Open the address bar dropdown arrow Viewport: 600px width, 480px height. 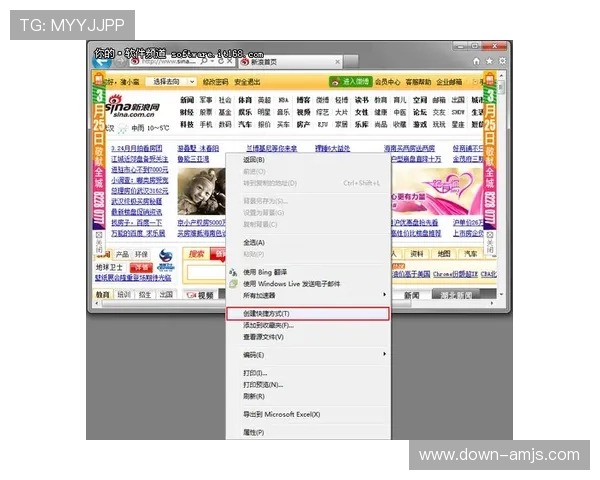tap(212, 61)
